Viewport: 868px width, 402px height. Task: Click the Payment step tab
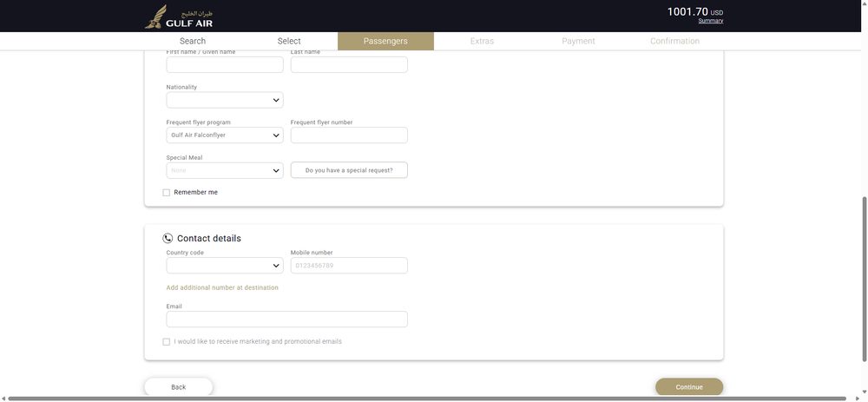(x=578, y=41)
